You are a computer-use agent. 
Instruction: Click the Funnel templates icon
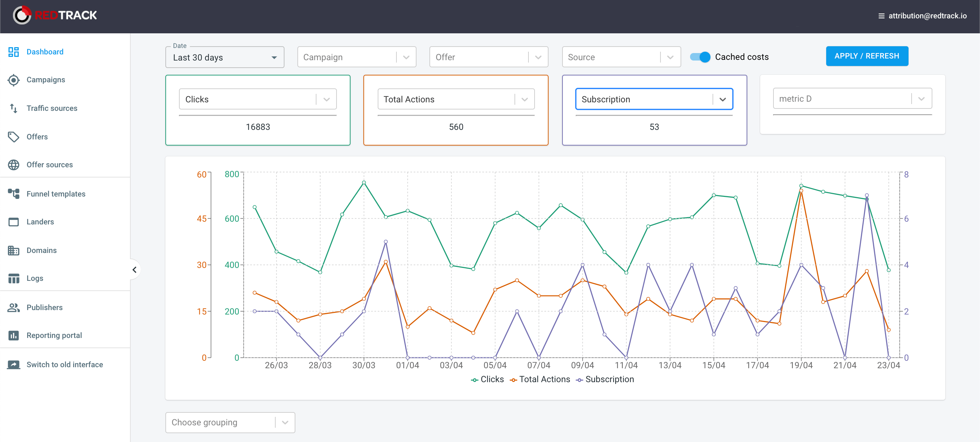point(14,194)
